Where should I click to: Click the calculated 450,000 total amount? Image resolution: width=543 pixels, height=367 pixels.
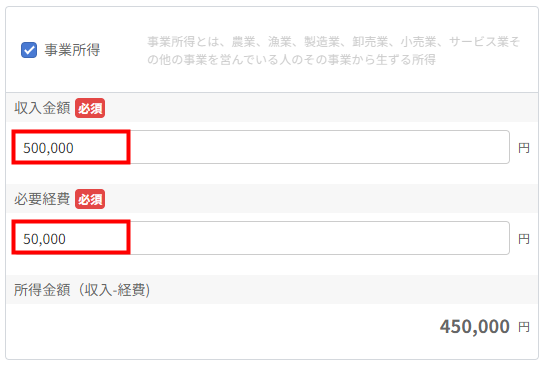474,326
